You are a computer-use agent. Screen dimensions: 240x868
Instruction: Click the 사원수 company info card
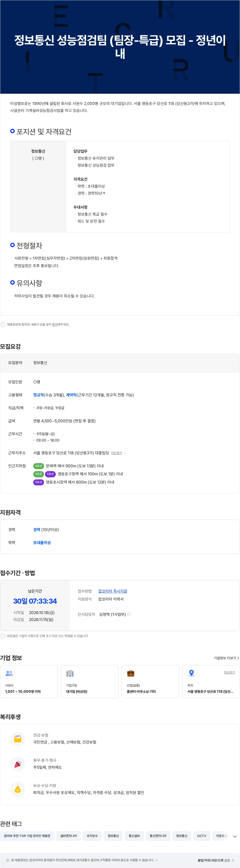click(x=29, y=681)
